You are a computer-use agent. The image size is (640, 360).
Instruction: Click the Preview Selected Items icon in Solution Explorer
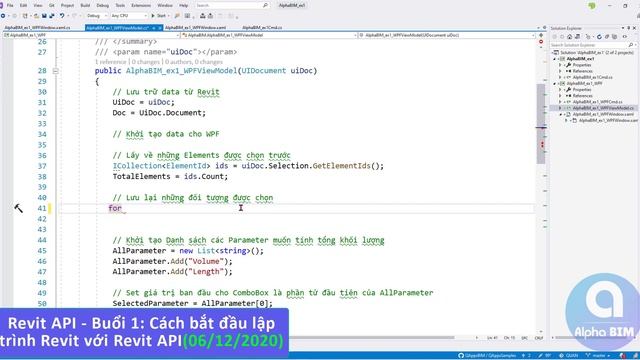625,37
